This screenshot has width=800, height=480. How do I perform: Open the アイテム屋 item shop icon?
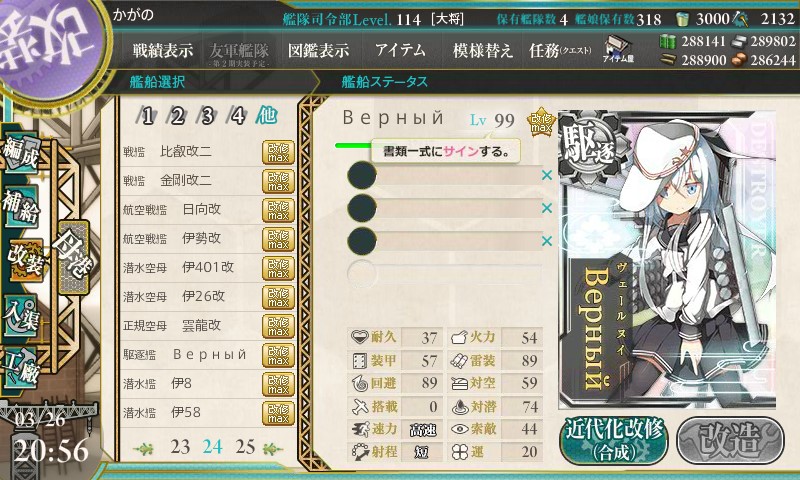click(x=617, y=50)
